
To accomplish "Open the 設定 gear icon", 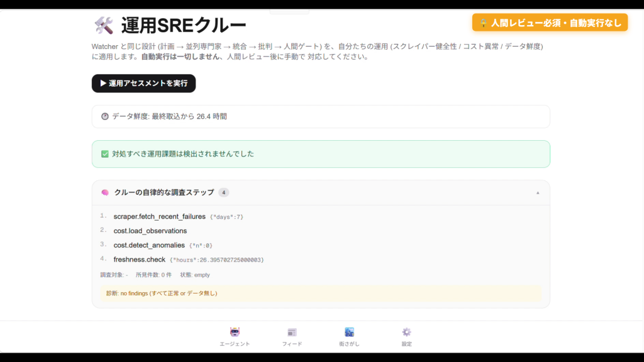I will tap(407, 332).
